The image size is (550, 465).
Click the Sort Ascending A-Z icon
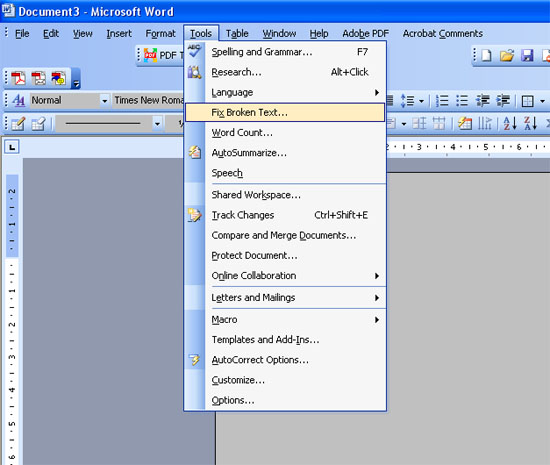click(510, 123)
